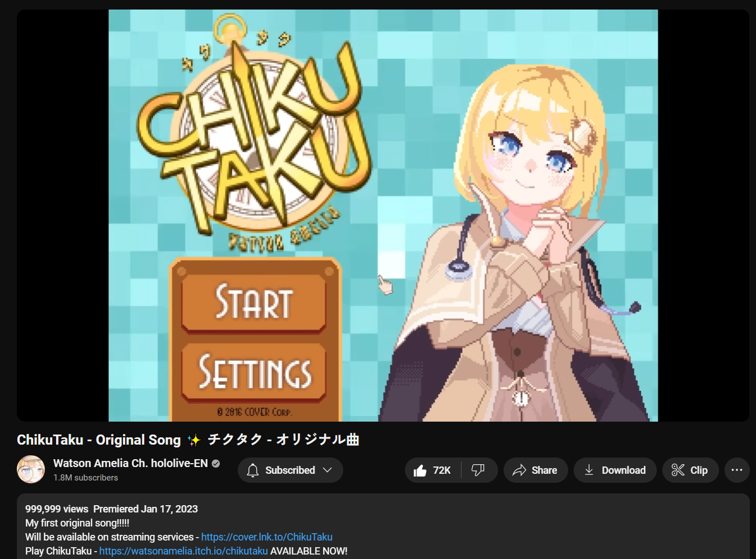Click the notification bell icon
Image resolution: width=756 pixels, height=559 pixels.
(x=253, y=470)
